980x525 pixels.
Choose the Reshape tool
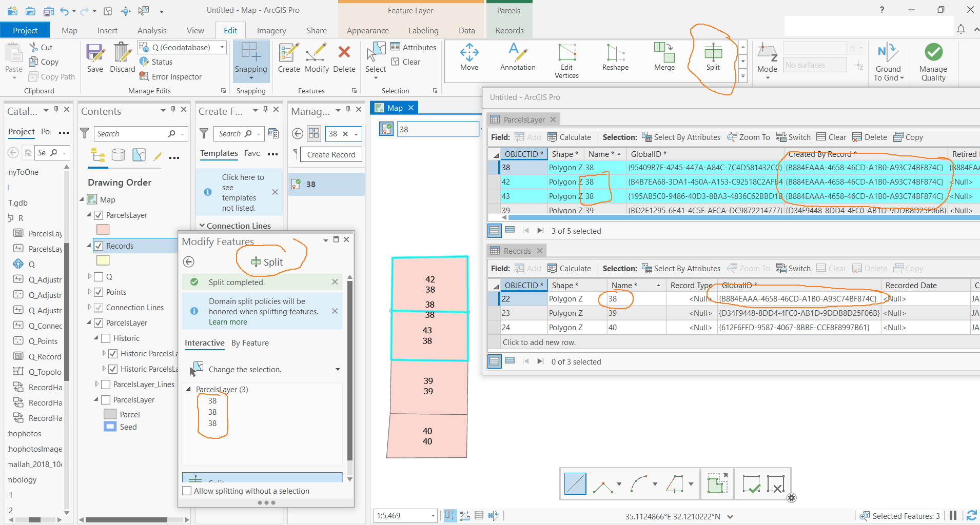pyautogui.click(x=615, y=57)
